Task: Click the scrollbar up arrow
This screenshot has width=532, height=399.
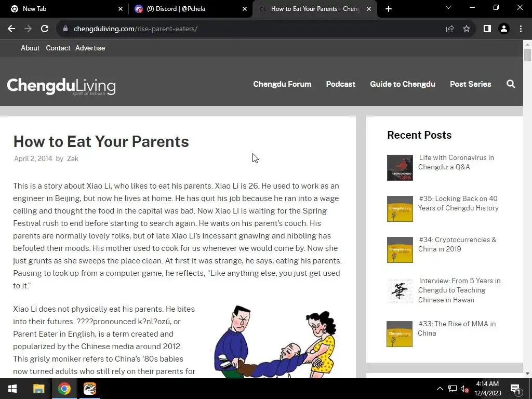Action: (x=527, y=44)
